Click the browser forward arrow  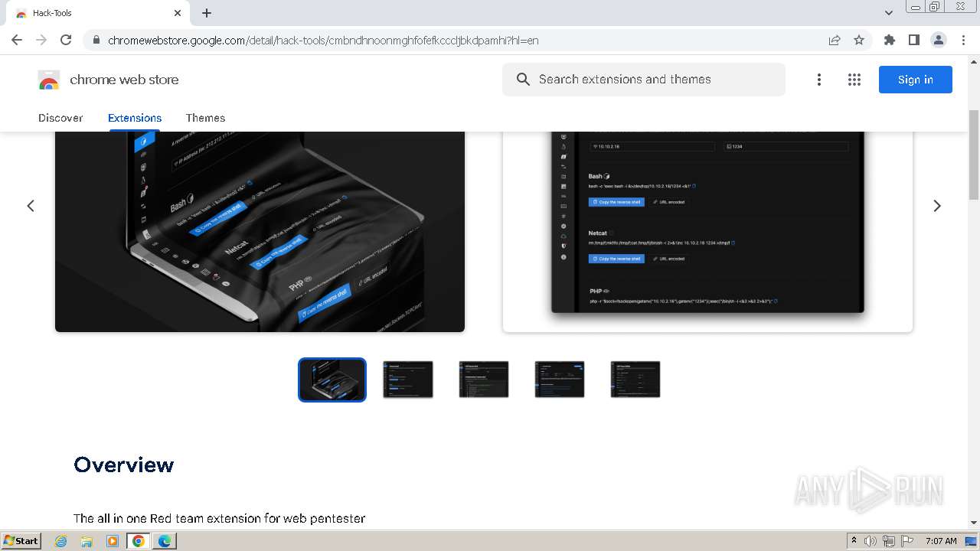coord(41,40)
